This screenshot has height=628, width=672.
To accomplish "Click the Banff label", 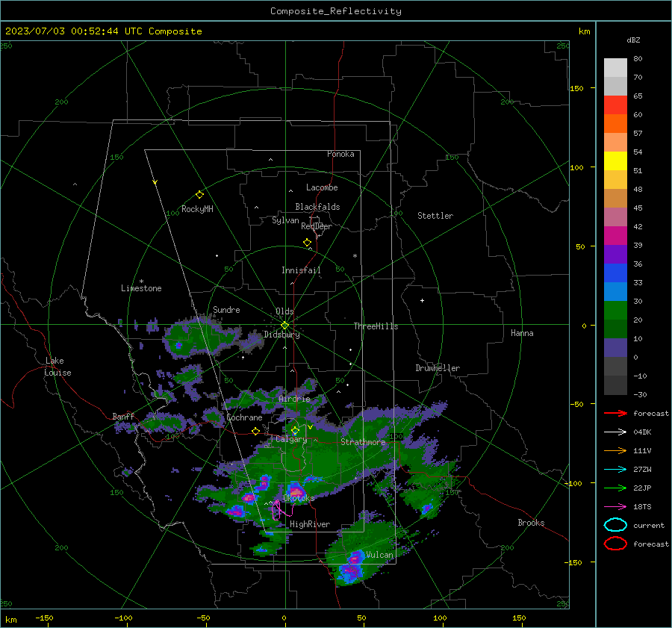I will point(123,417).
